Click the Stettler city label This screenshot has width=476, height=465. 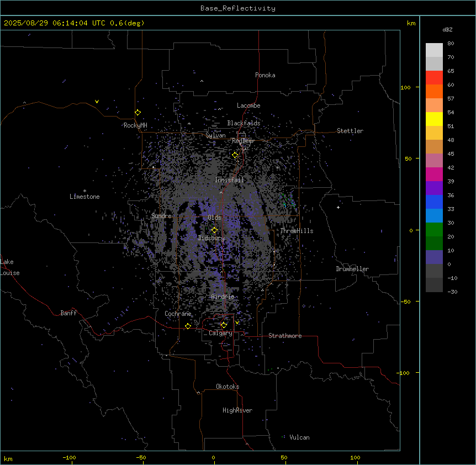pos(350,131)
